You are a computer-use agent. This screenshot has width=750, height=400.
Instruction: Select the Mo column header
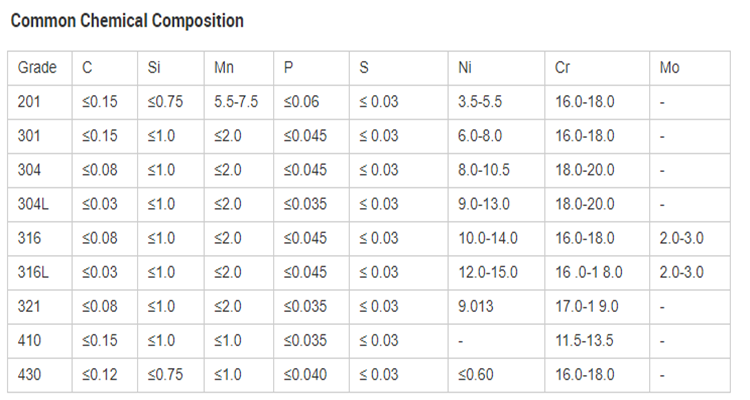pos(670,68)
